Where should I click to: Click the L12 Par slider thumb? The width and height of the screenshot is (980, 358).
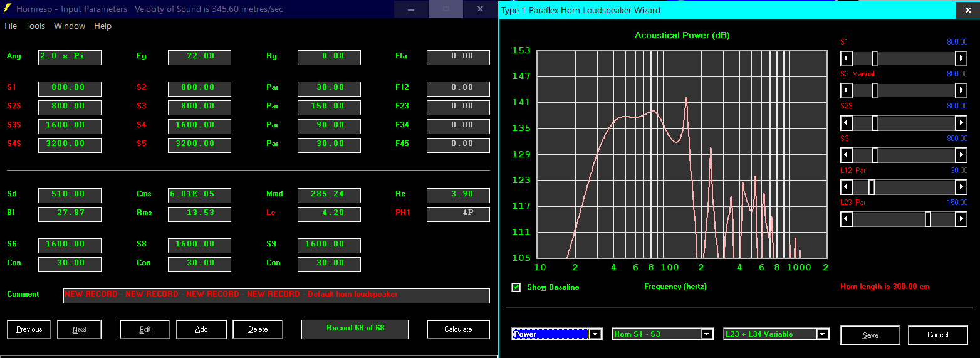[871, 187]
